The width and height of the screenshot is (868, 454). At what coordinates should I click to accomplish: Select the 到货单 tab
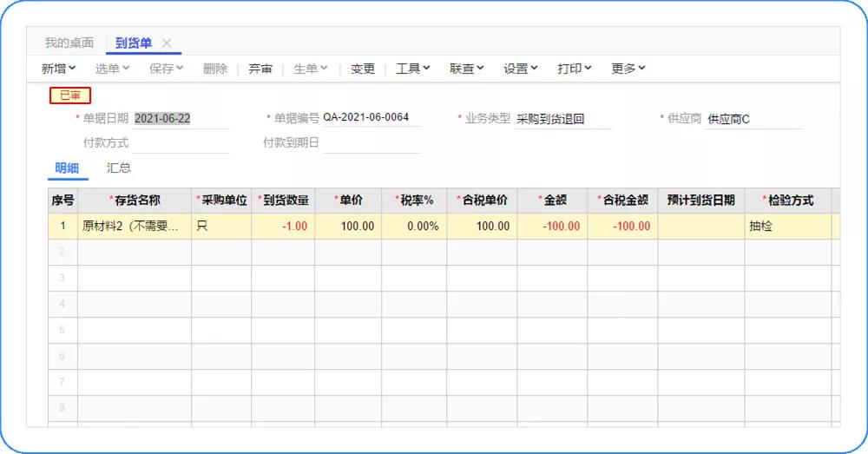click(x=134, y=43)
